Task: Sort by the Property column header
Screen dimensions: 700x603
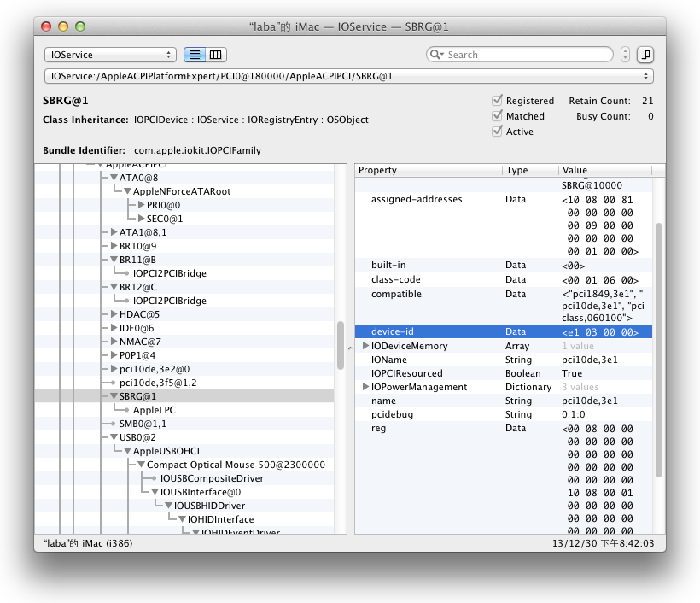Action: (429, 170)
